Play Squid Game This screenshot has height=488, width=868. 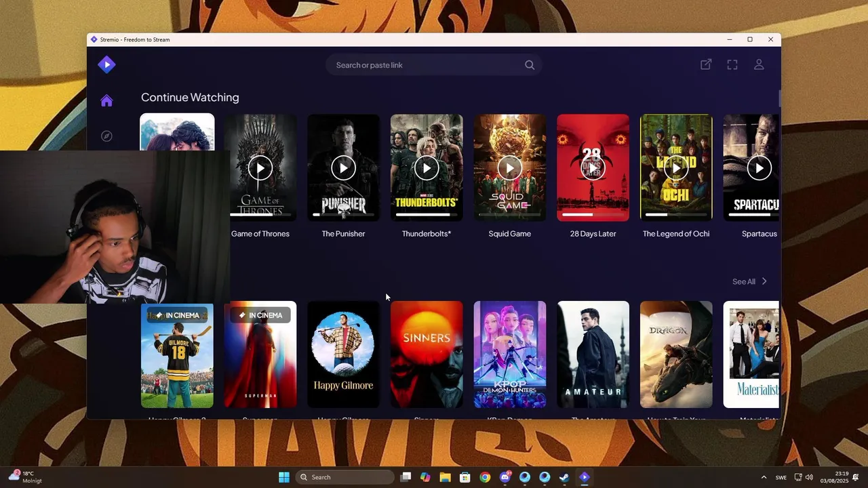pyautogui.click(x=510, y=168)
